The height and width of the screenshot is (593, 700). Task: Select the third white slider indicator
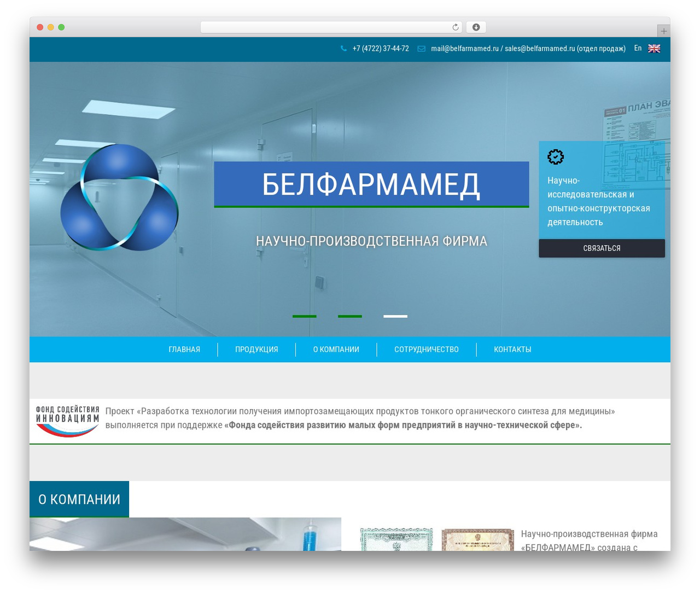point(395,316)
